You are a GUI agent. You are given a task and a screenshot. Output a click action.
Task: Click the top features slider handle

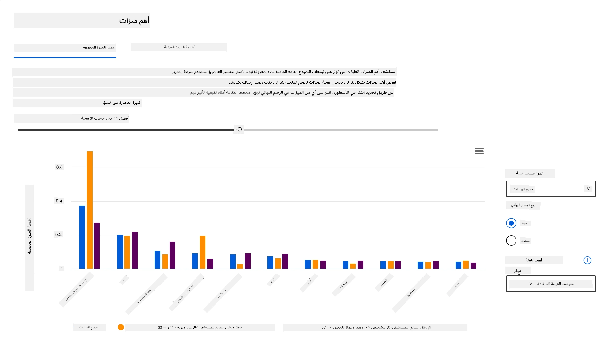[239, 130]
